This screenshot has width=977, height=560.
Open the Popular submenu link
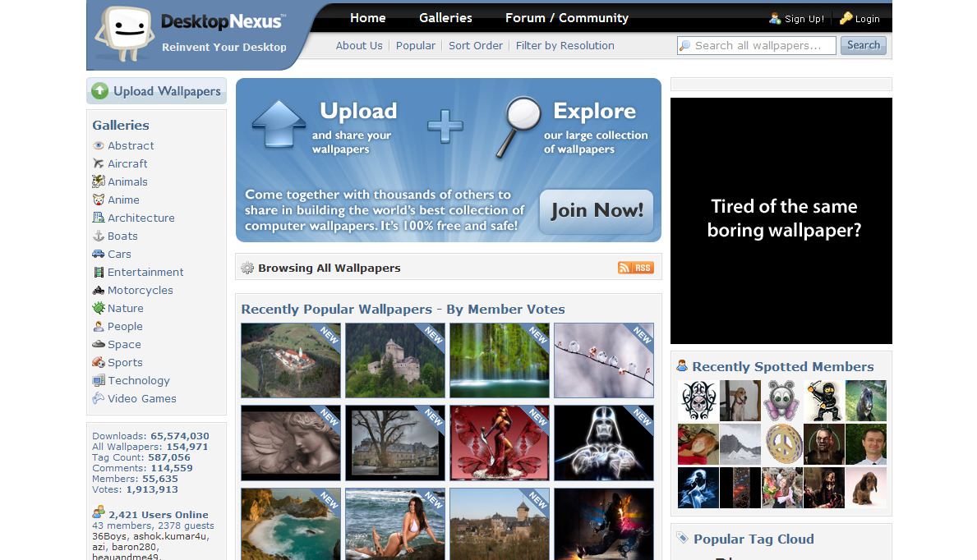(x=416, y=45)
